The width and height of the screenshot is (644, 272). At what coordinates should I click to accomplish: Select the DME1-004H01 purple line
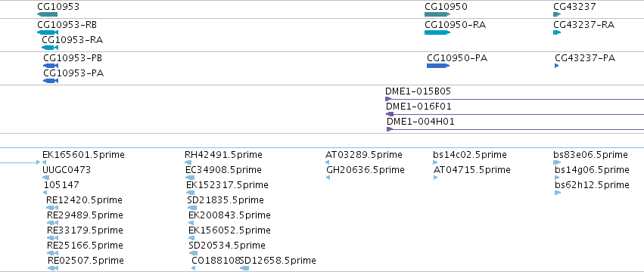[515, 129]
